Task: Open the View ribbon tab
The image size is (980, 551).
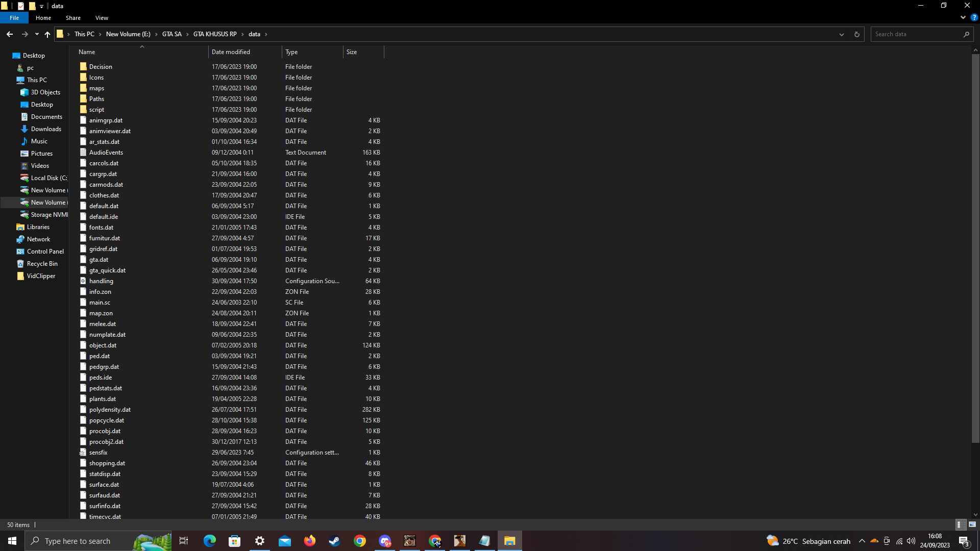Action: tap(102, 18)
